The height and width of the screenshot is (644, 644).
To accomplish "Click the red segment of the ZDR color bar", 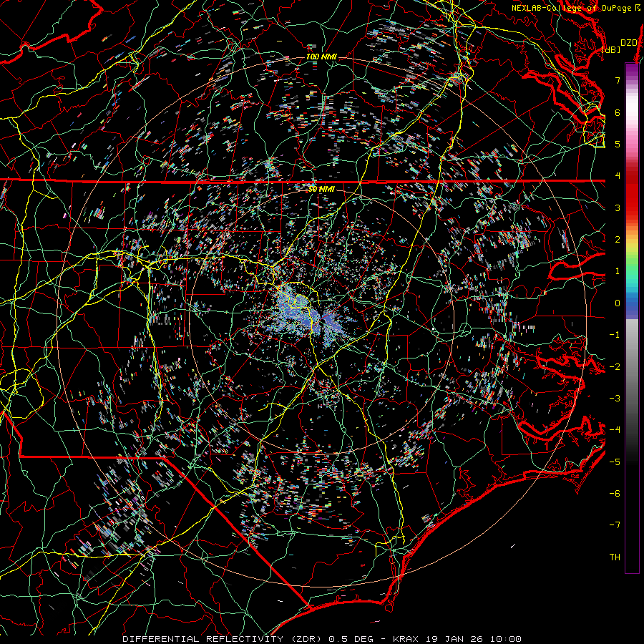I will pyautogui.click(x=632, y=193).
